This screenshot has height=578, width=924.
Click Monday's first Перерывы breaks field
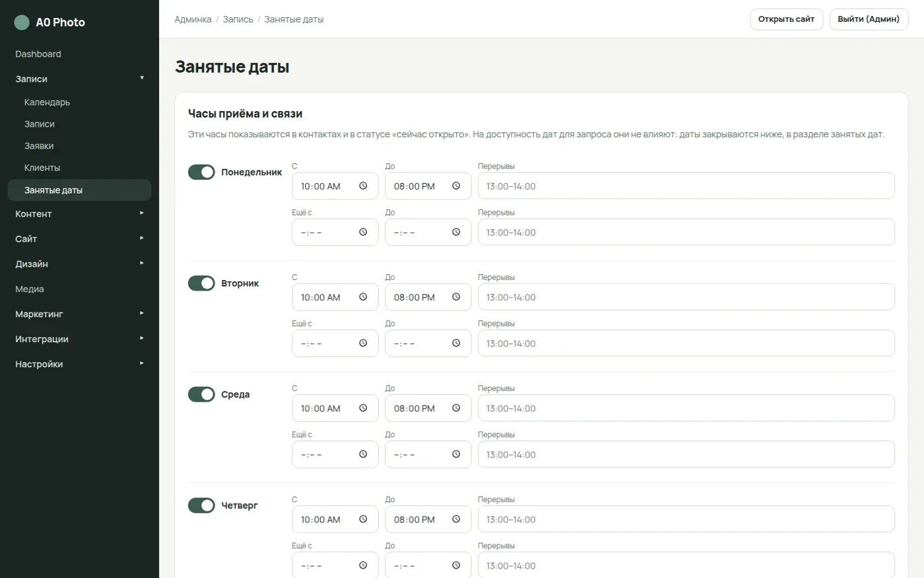(x=686, y=186)
